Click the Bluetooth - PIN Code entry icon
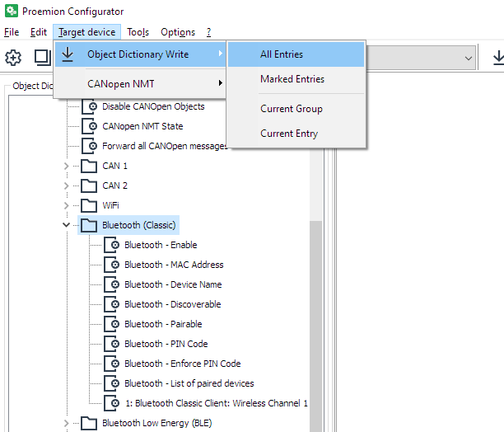 coord(112,344)
